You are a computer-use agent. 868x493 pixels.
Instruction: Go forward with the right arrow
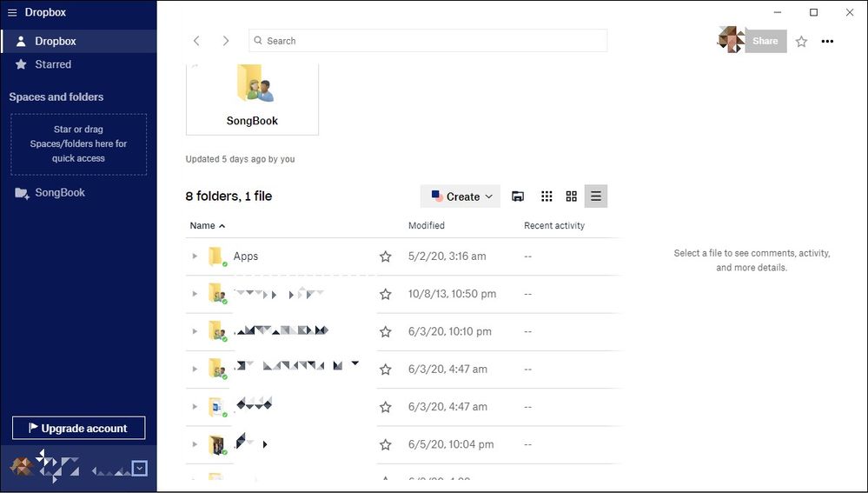coord(225,41)
